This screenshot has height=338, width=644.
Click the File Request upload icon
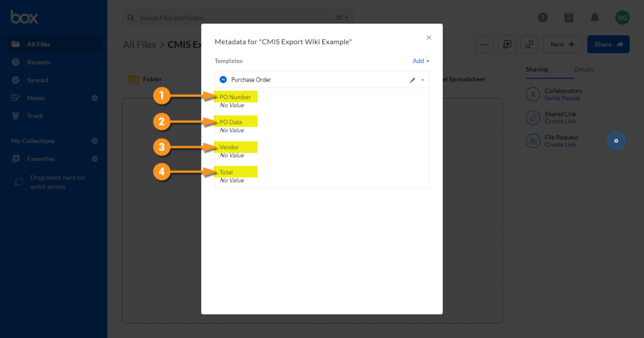[532, 141]
